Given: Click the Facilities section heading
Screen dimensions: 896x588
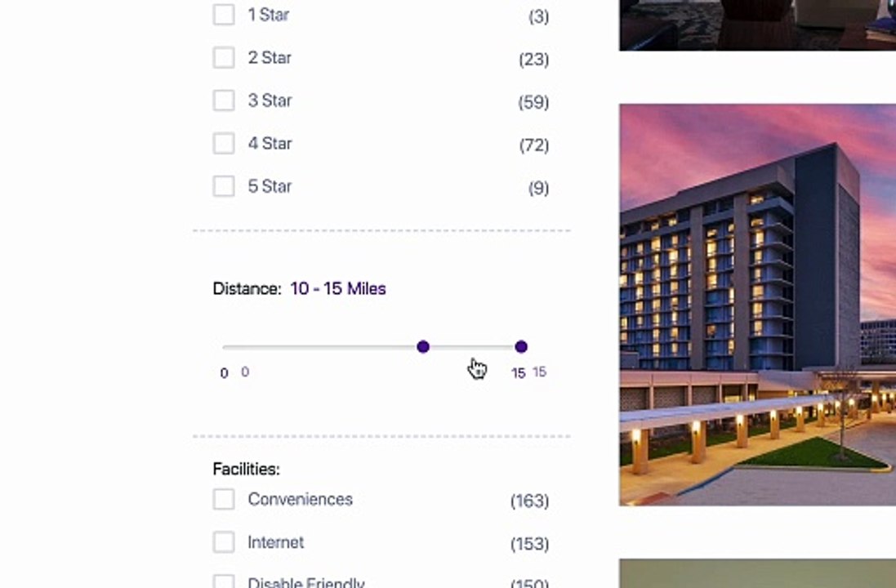Looking at the screenshot, I should [x=246, y=469].
